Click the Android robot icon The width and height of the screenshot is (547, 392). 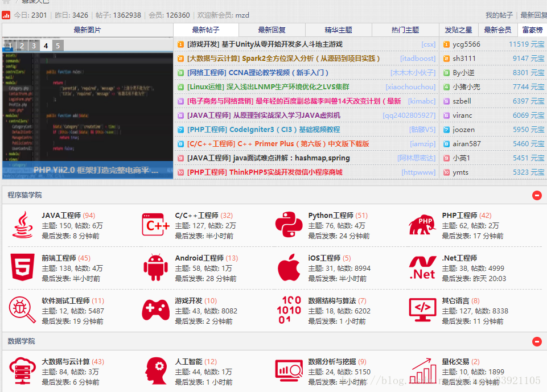click(155, 267)
